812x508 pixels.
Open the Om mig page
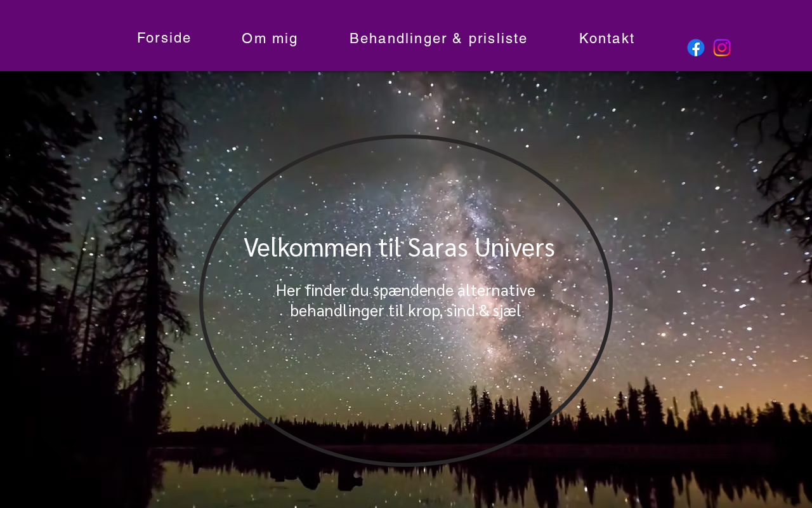[x=270, y=38]
